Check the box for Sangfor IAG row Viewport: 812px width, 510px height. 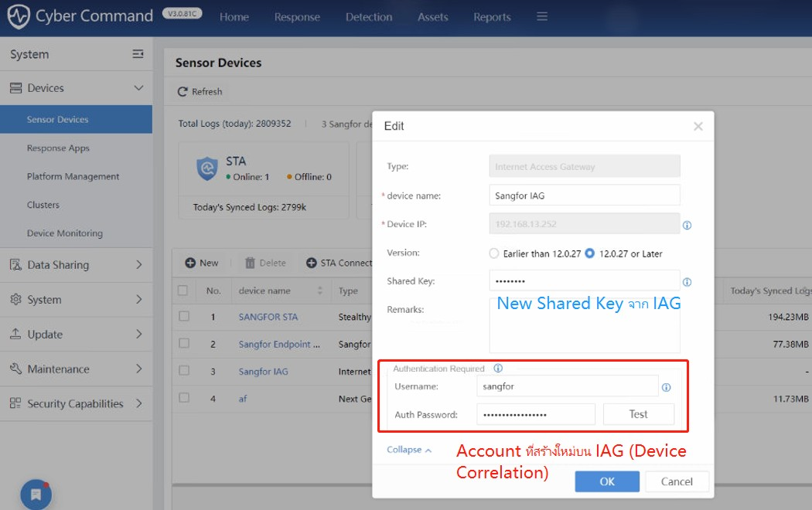(184, 370)
